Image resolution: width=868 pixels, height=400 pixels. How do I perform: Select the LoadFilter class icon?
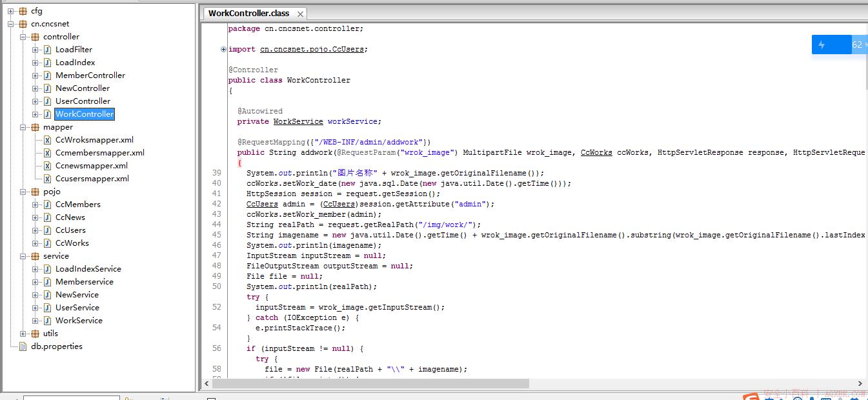[x=47, y=50]
